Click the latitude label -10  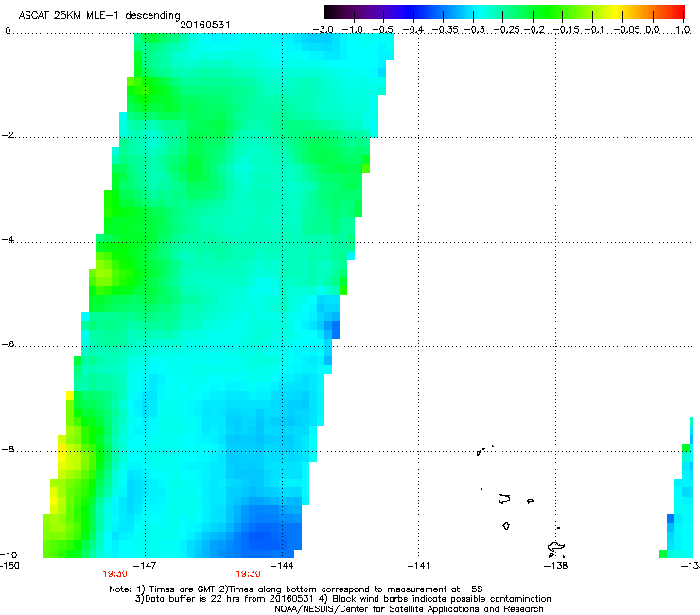(x=9, y=554)
